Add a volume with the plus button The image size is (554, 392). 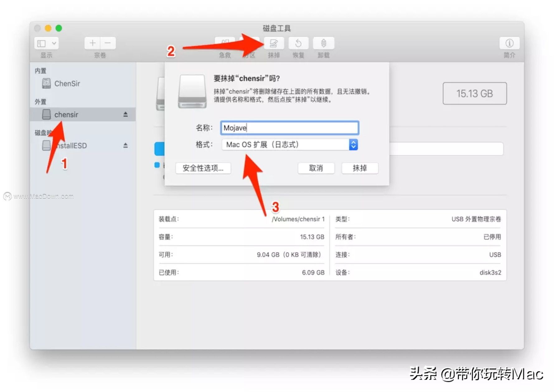point(92,43)
